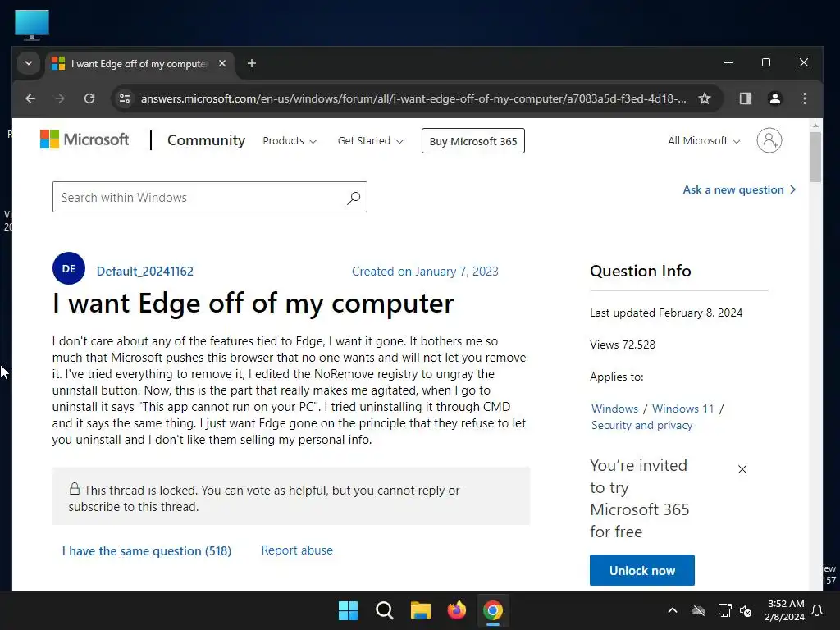This screenshot has width=840, height=630.
Task: Click the This PC desktop icon
Action: tap(32, 25)
